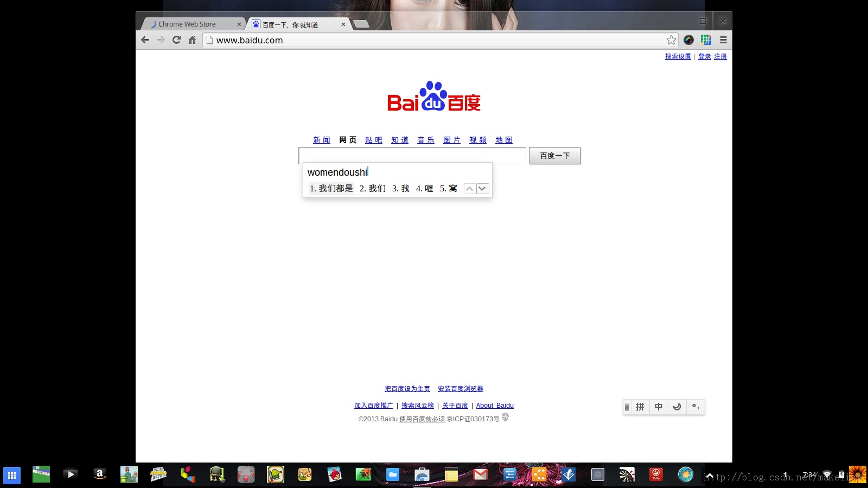Open the colorful blocks game icon
Screen dimensions: 868x488
pos(188,474)
